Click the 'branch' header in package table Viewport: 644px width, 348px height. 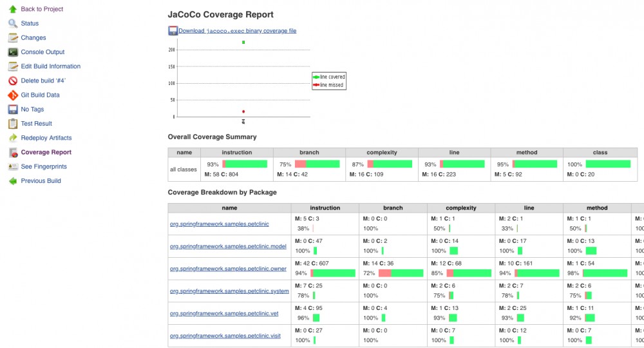click(x=393, y=208)
